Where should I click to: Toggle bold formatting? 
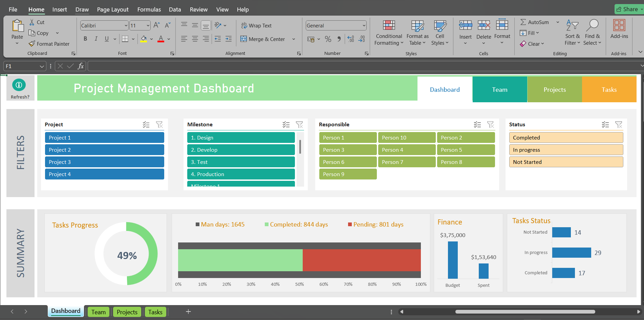[x=85, y=39]
